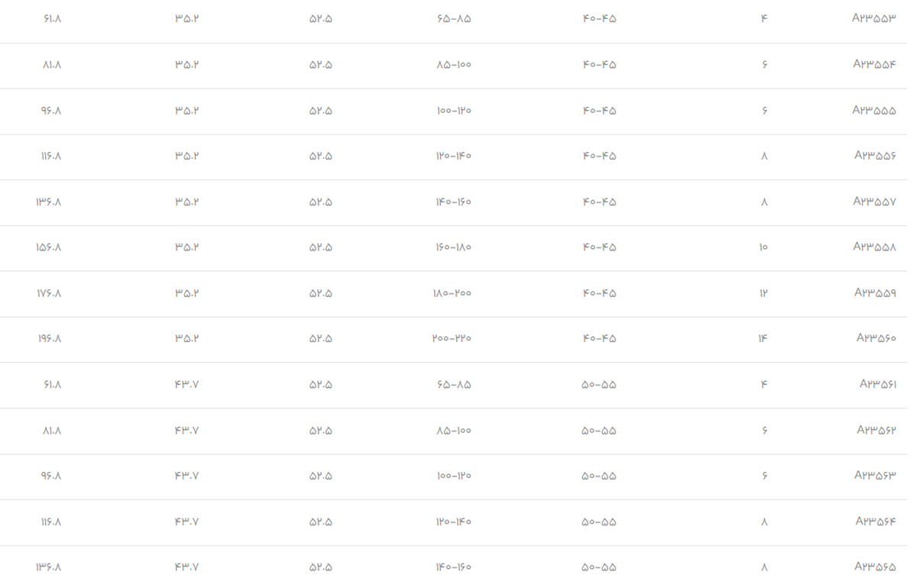The width and height of the screenshot is (917, 588).
Task: Select product code A۲۳۵۵۶
Action: (875, 156)
